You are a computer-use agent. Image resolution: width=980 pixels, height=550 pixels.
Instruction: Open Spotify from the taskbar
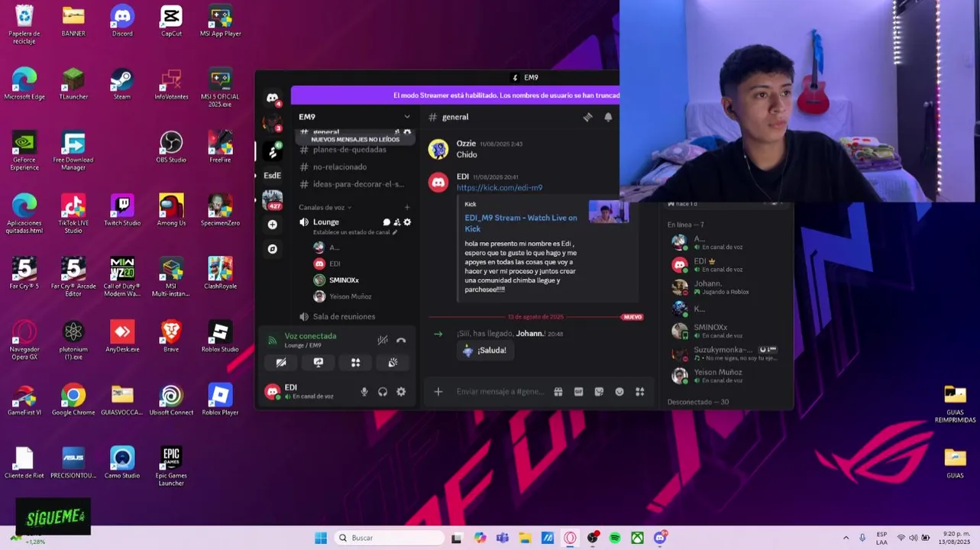pos(615,538)
